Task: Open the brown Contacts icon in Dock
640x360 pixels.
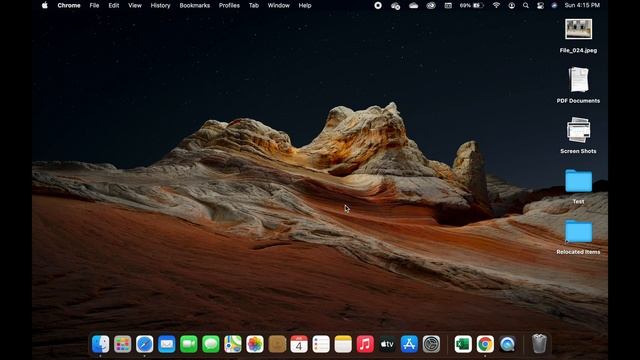Action: (277, 344)
